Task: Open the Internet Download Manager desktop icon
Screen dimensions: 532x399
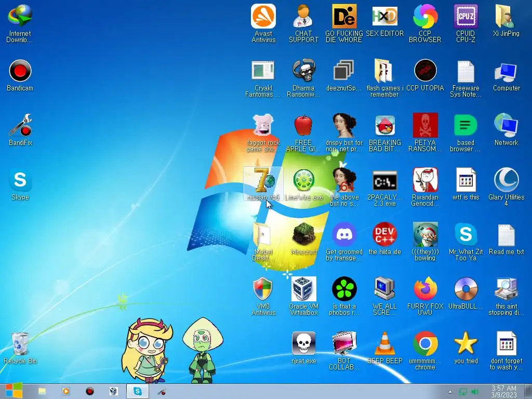Action: pyautogui.click(x=20, y=24)
